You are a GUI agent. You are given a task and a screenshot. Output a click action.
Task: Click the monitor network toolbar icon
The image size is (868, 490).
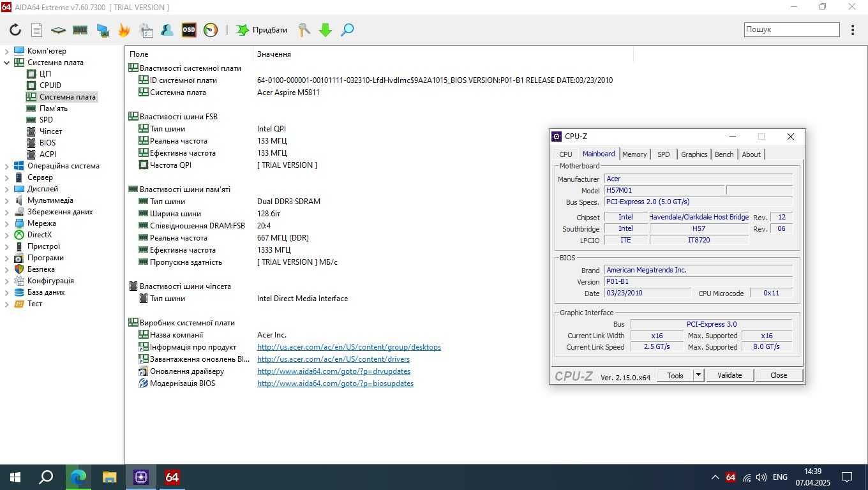(102, 30)
